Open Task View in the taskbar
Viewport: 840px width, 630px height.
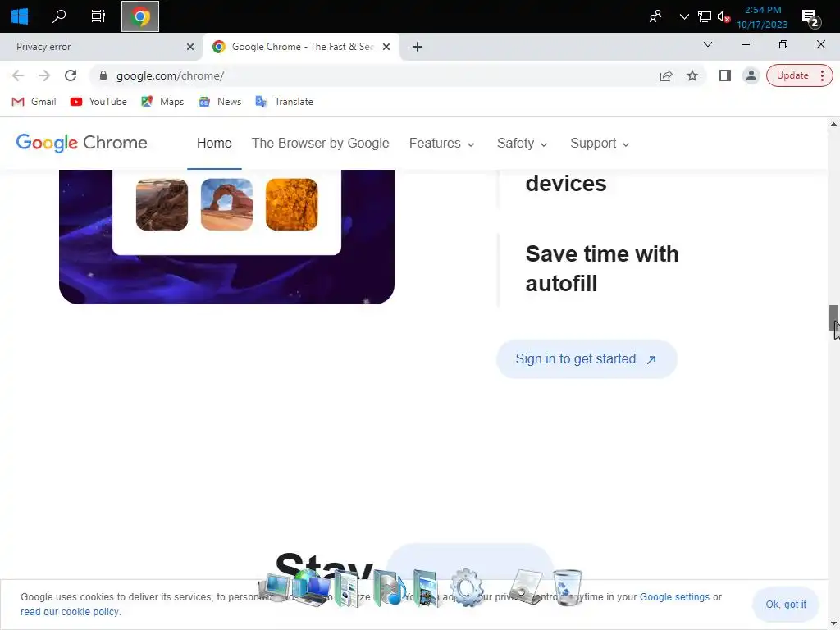tap(98, 16)
